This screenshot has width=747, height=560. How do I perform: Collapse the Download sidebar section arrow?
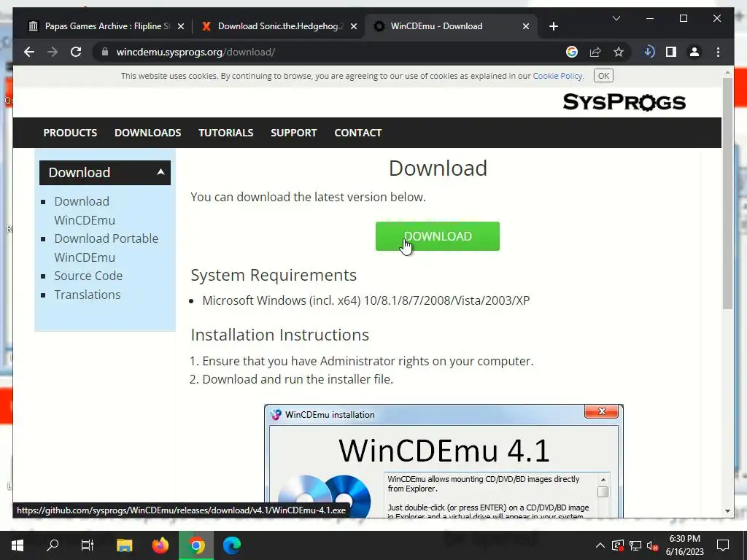click(x=160, y=172)
